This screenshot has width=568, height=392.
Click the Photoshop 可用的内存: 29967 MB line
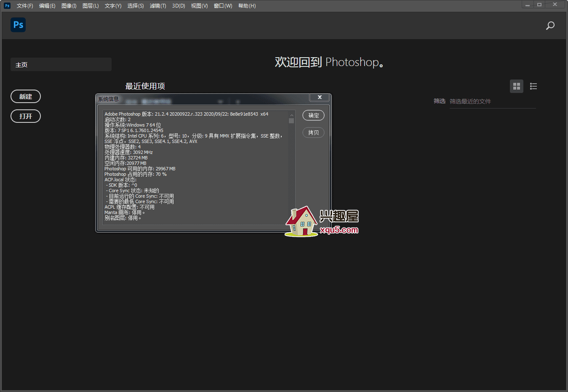(140, 169)
